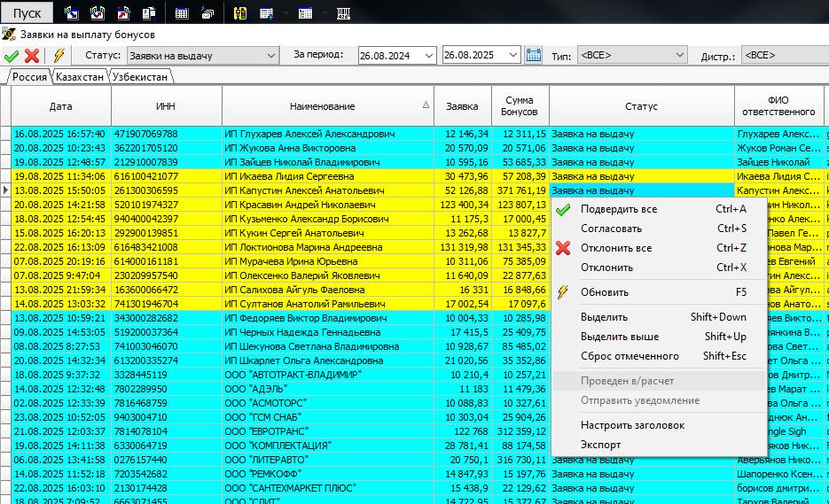Select cell ИП Шкарлет Ольга Александровна
Screen dimensions: 829x504
328,361
